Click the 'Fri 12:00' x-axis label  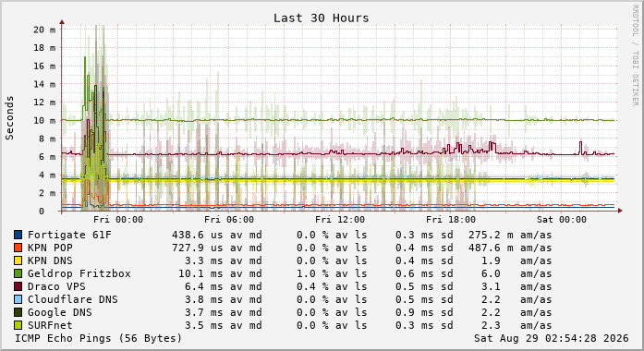coord(340,220)
